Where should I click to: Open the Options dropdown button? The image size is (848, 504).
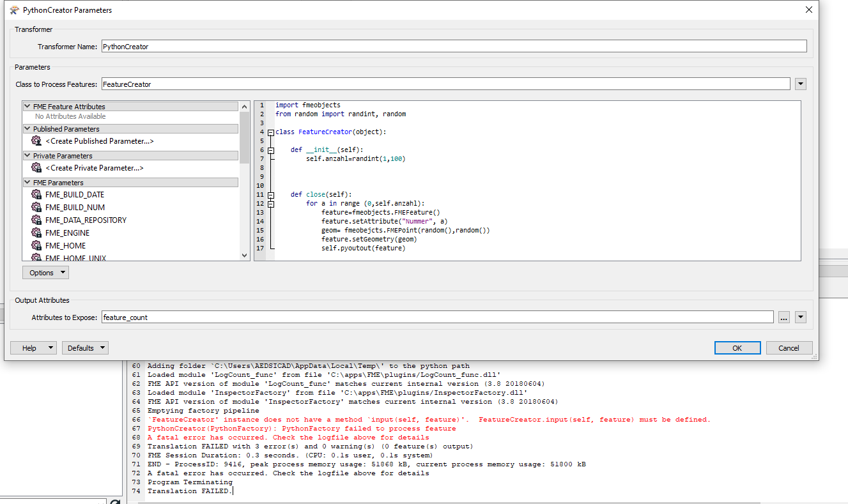tap(45, 273)
